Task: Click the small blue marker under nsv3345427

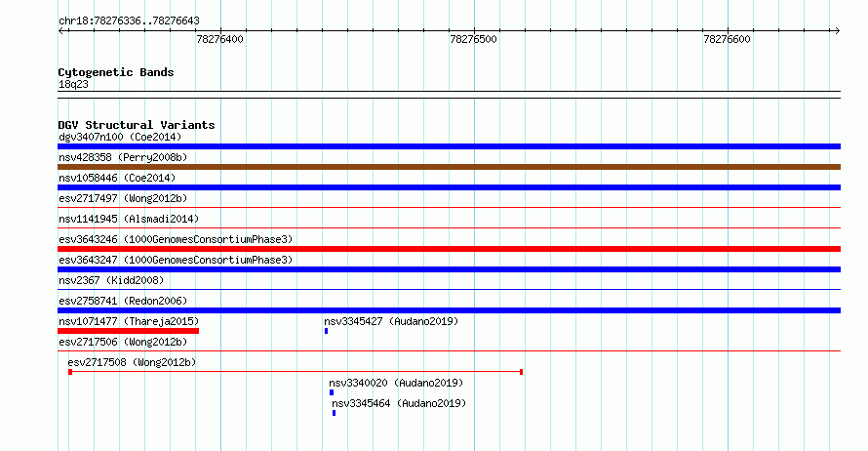Action: 326,331
